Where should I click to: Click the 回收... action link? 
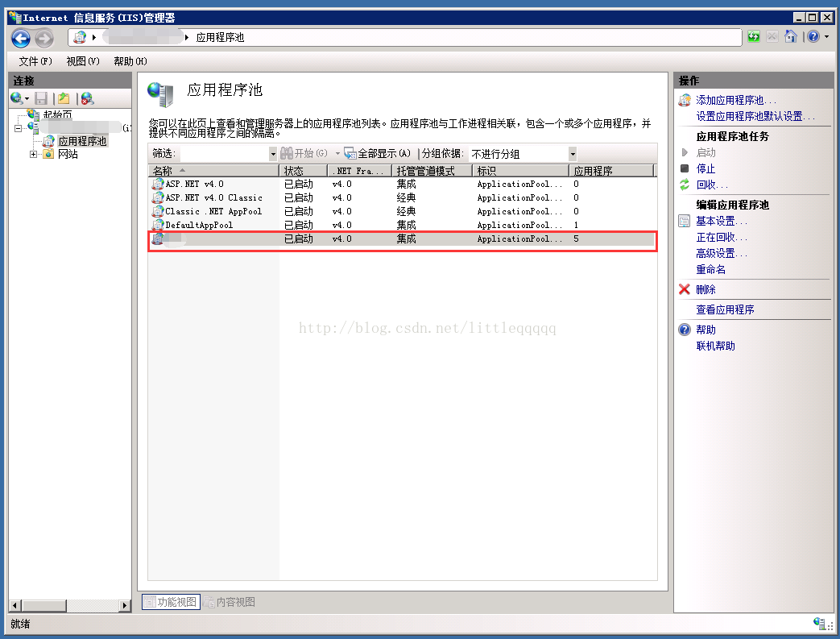pyautogui.click(x=712, y=185)
